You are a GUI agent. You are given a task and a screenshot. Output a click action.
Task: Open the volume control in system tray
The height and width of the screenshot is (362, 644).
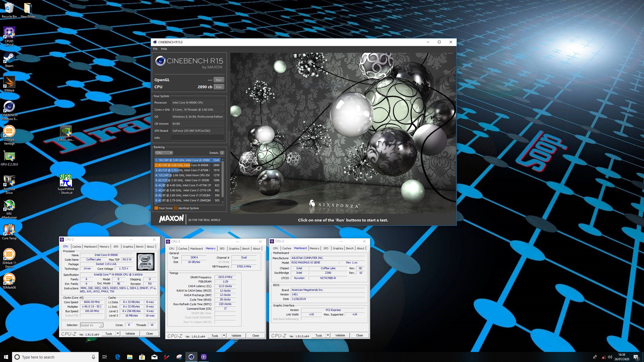click(610, 357)
